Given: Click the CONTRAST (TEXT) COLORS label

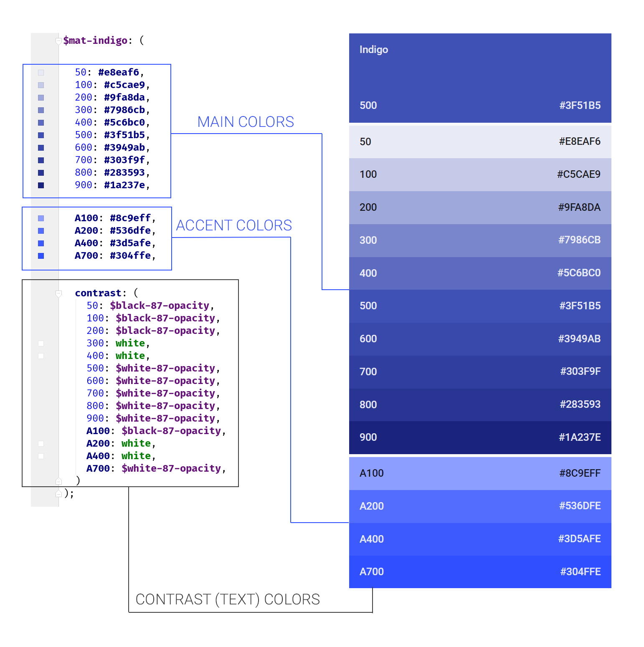Looking at the screenshot, I should click(x=227, y=599).
